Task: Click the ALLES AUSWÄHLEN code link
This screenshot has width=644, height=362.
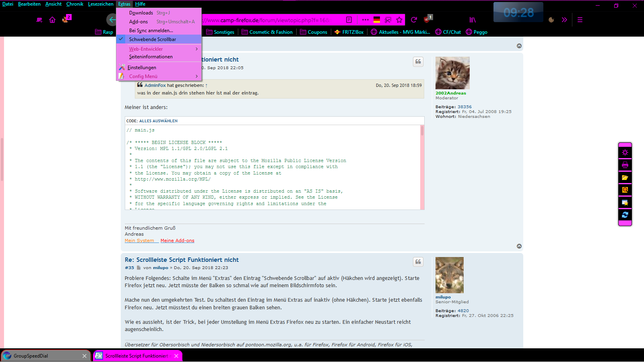Action: click(158, 121)
